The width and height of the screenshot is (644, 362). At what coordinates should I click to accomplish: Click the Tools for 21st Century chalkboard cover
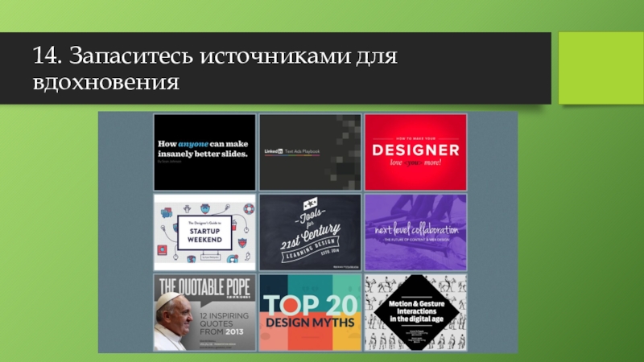click(310, 232)
